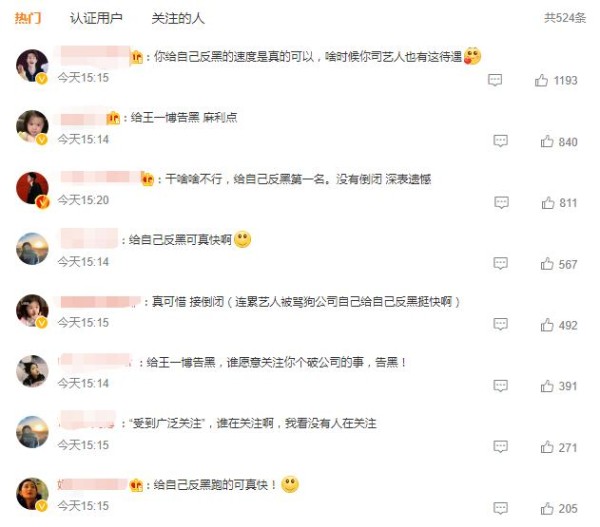Click the crown badge beside the first username
The image size is (600, 527).
point(137,57)
